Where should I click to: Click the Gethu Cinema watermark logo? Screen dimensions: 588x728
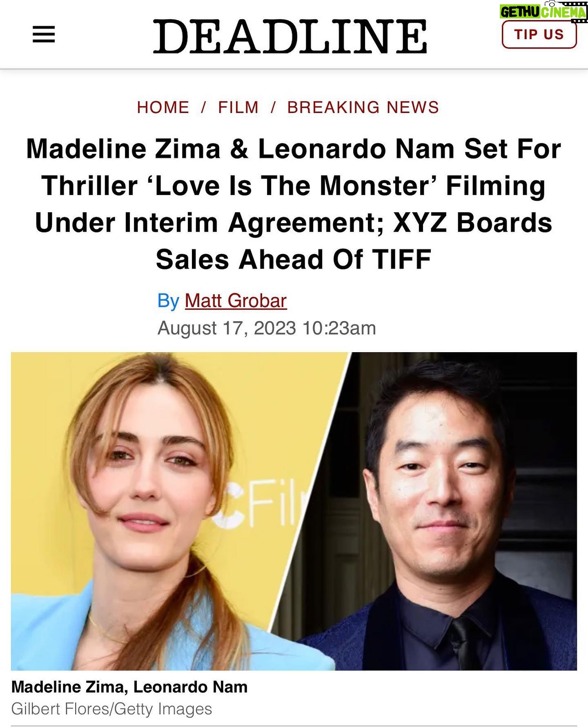pos(543,11)
